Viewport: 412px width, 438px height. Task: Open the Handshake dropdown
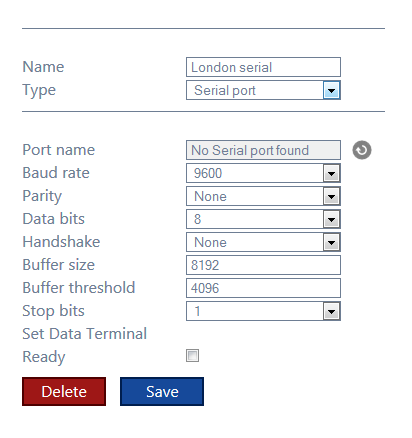(x=331, y=242)
